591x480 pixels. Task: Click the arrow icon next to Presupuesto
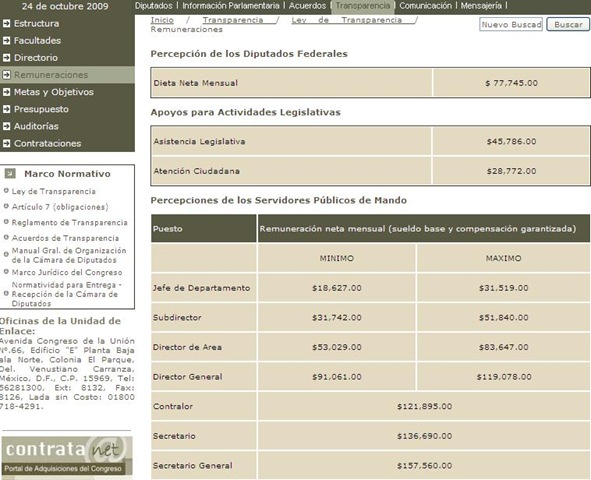(x=6, y=109)
